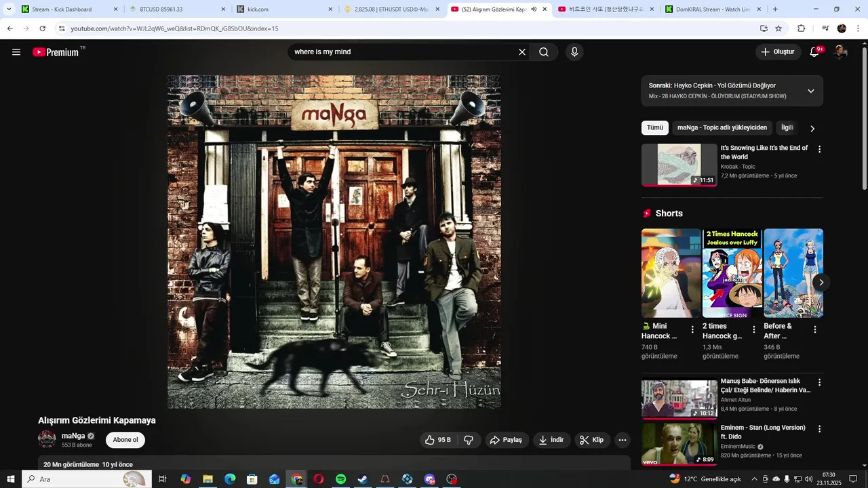This screenshot has width=868, height=488.
Task: Go back in browser history
Action: (9, 28)
